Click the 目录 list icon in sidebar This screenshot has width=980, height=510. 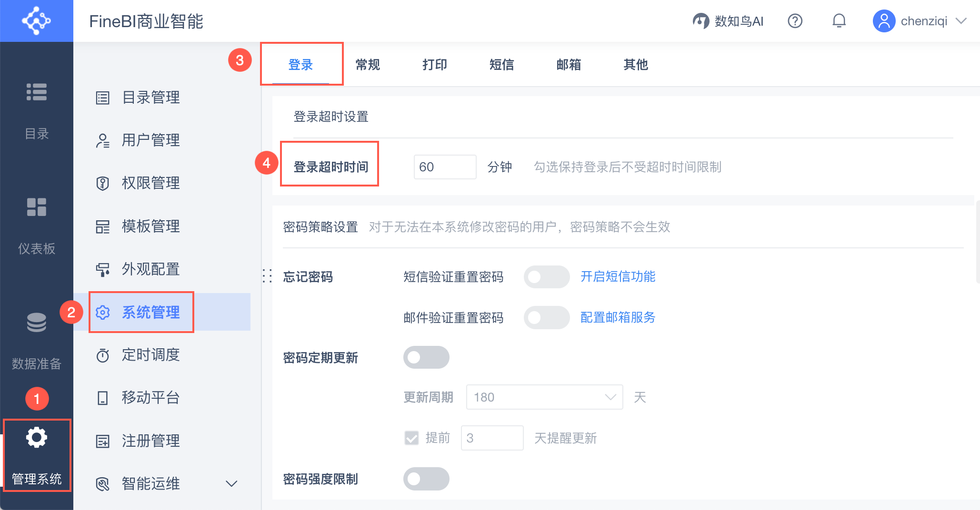[x=37, y=92]
